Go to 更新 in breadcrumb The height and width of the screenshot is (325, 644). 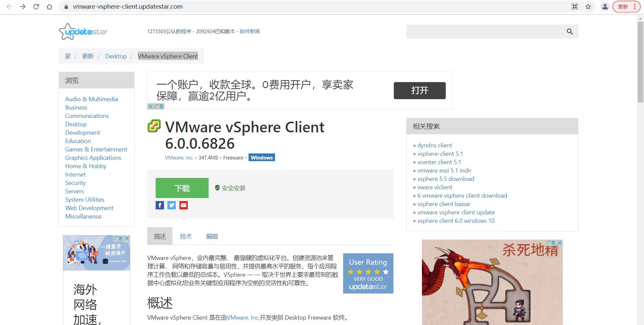[88, 56]
